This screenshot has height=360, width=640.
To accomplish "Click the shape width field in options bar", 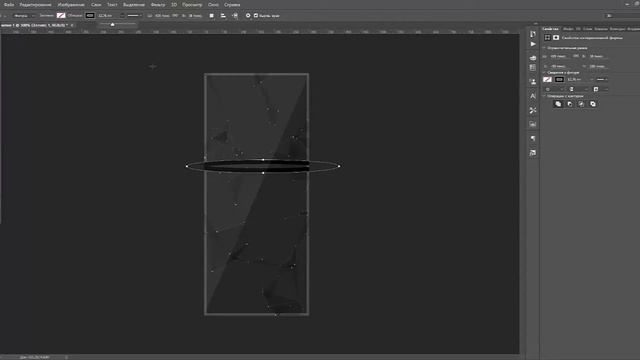I will tap(162, 16).
